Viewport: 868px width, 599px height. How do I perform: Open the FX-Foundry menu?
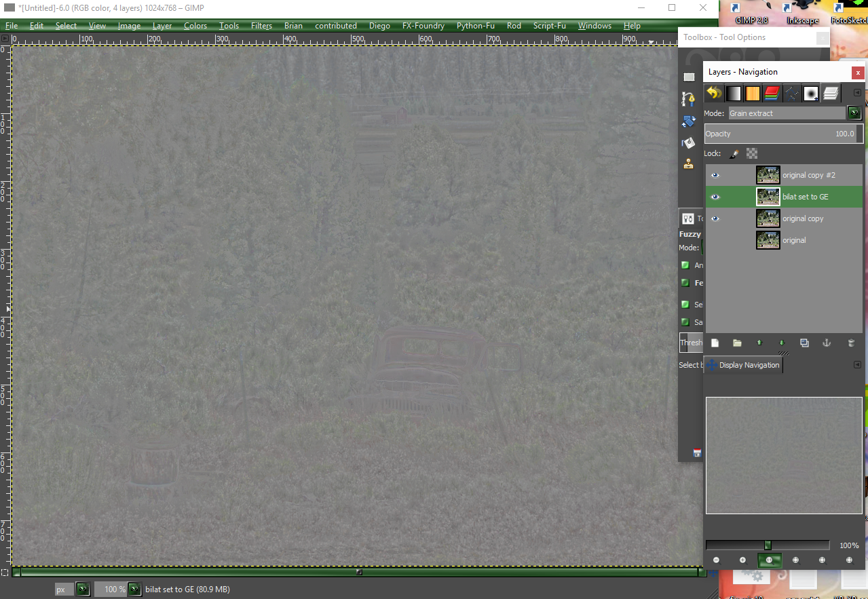click(x=423, y=26)
